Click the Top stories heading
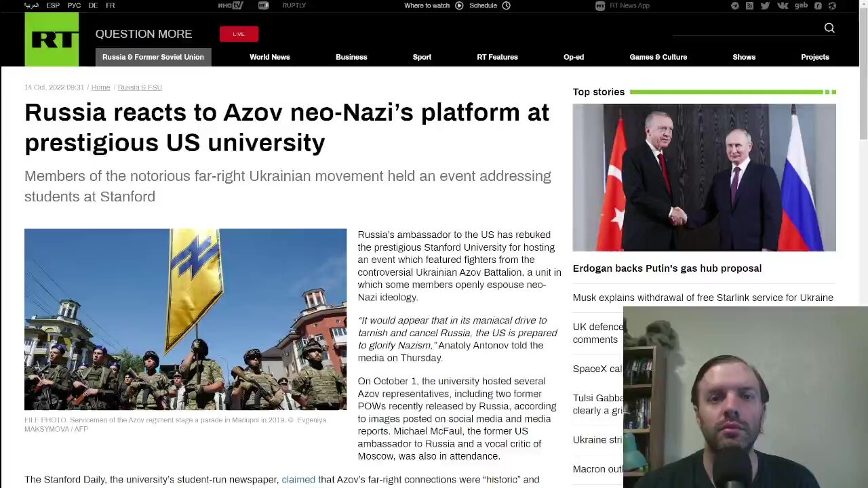868x488 pixels. pos(599,91)
